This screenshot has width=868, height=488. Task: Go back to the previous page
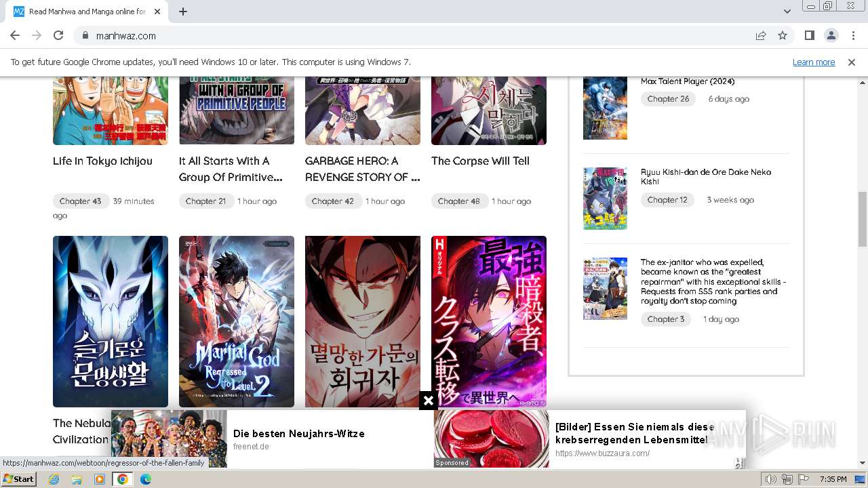(15, 35)
